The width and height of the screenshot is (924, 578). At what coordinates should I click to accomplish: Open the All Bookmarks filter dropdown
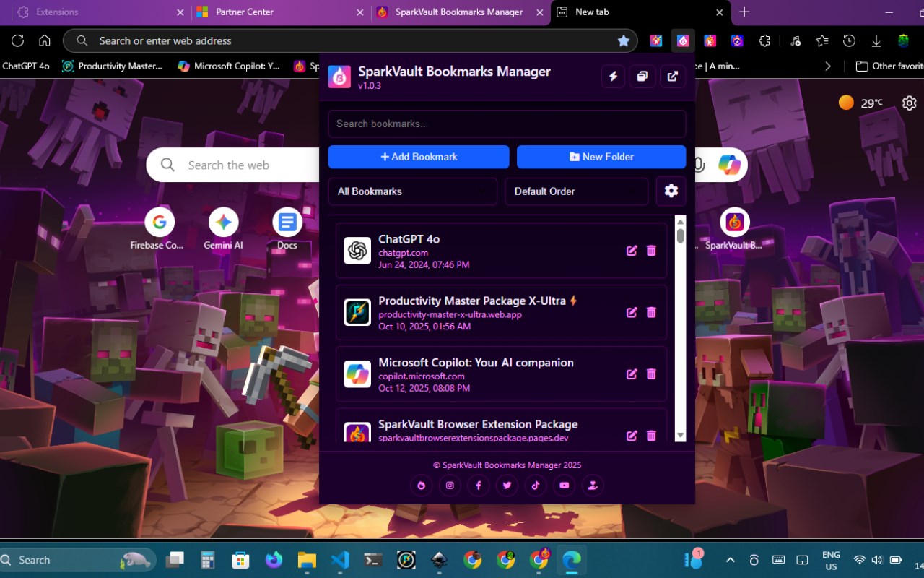(413, 191)
